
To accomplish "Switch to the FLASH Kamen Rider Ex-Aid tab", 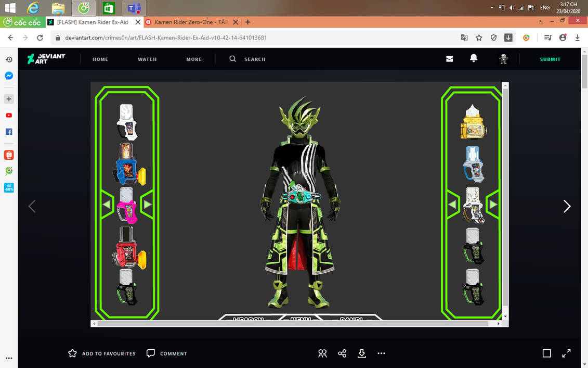I will point(94,22).
